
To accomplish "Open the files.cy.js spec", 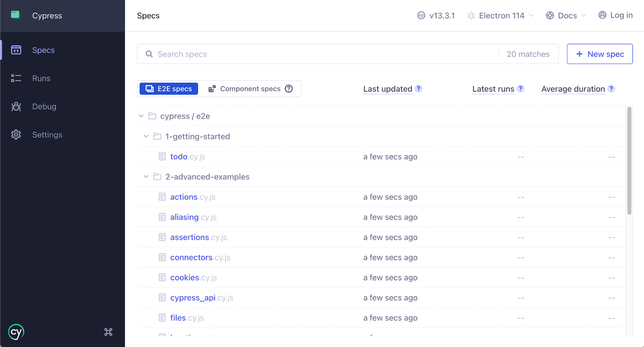I will pyautogui.click(x=187, y=318).
